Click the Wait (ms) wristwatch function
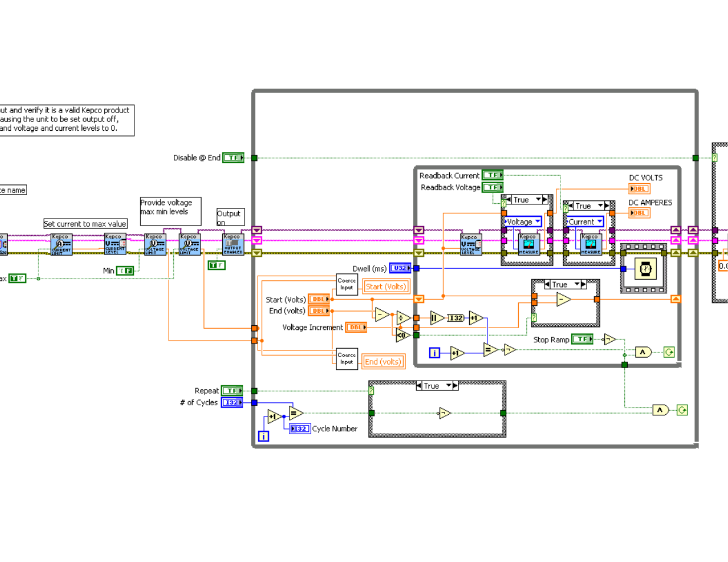This screenshot has width=728, height=562. [645, 269]
